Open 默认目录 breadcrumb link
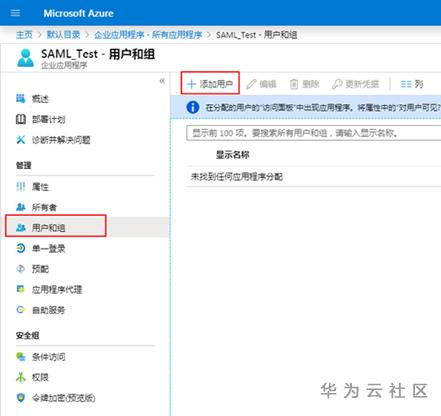The width and height of the screenshot is (441, 416). [x=63, y=35]
